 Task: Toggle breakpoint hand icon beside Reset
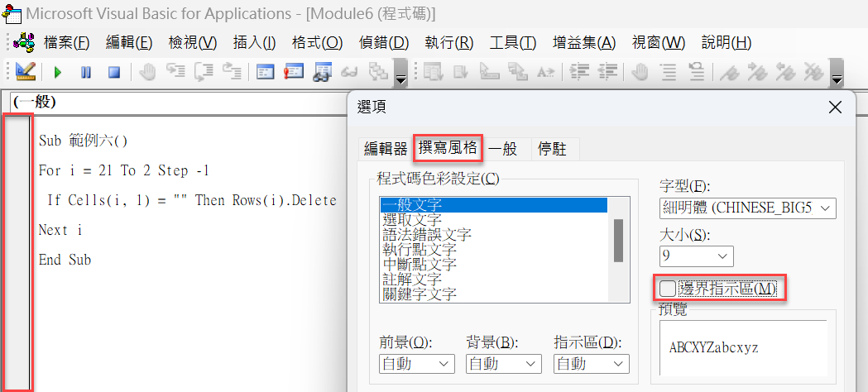147,72
